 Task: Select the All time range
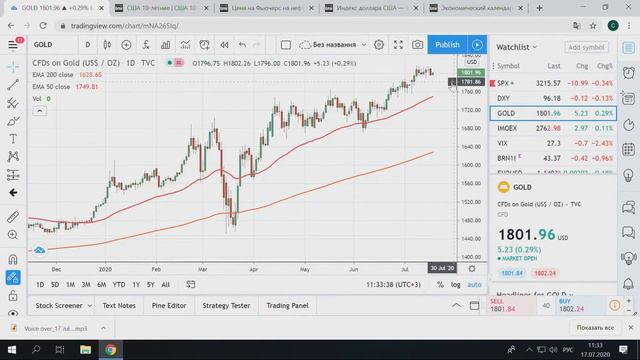[x=165, y=284]
